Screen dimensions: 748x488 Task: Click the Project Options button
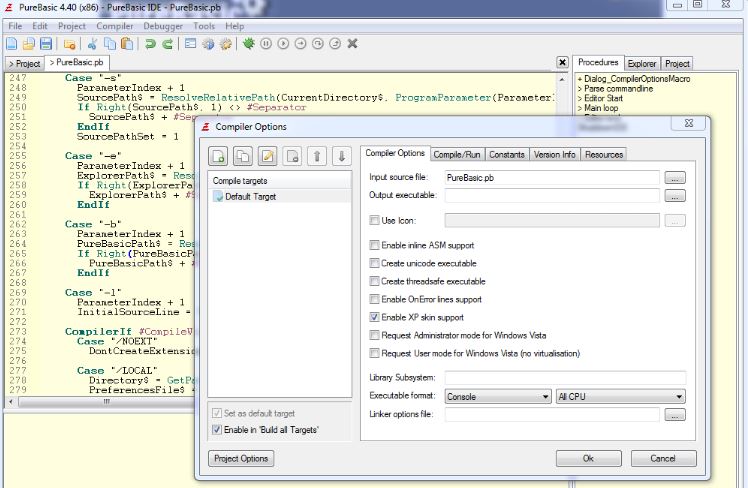click(241, 458)
